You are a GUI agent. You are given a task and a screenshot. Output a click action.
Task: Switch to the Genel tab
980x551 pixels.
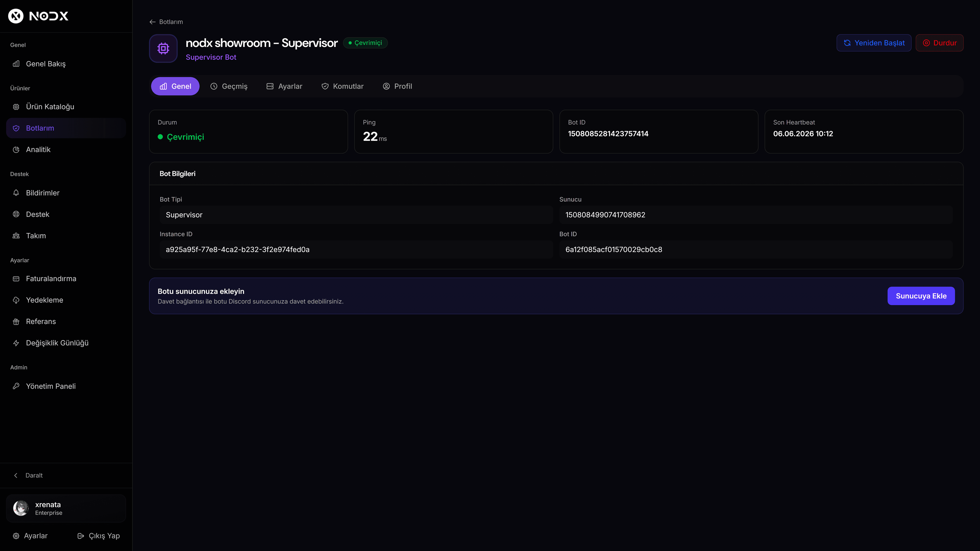[x=175, y=86]
